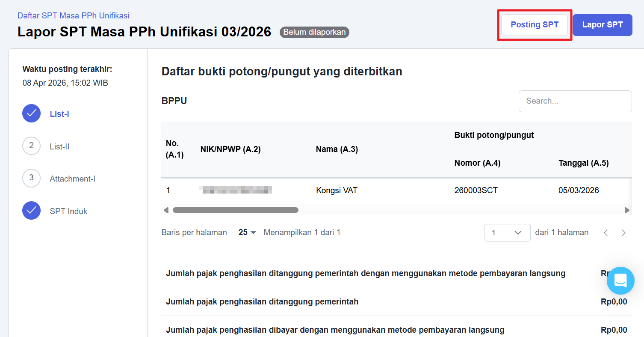This screenshot has height=337, width=644.
Task: Open the chat support bubble icon
Action: (x=620, y=280)
